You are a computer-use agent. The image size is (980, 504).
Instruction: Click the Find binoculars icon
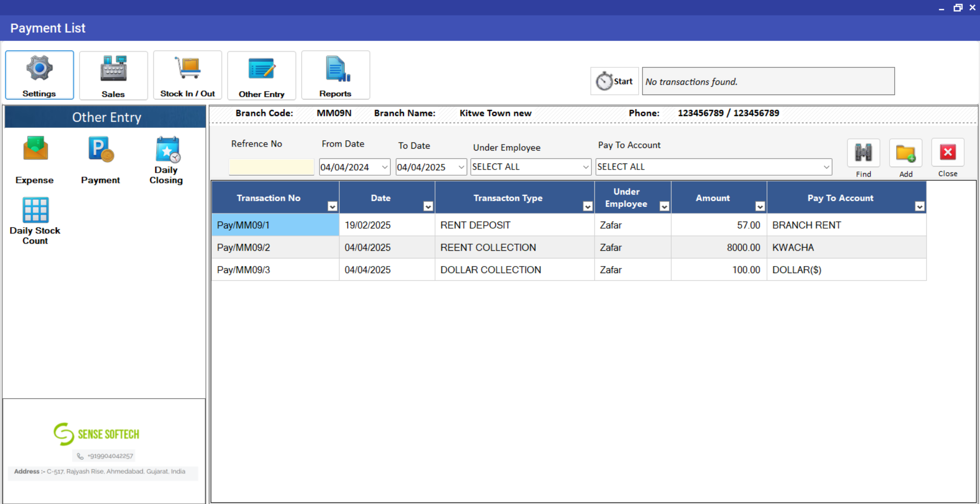(x=864, y=153)
